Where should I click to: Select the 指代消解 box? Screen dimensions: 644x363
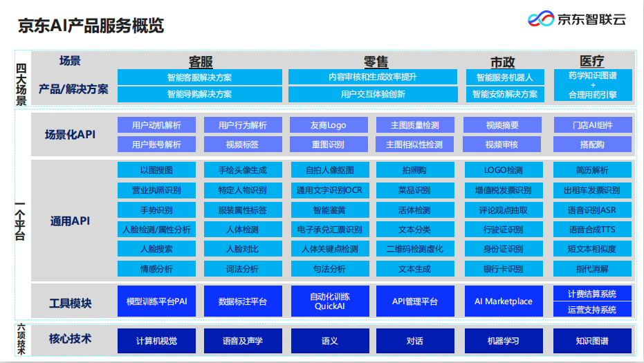(x=592, y=268)
